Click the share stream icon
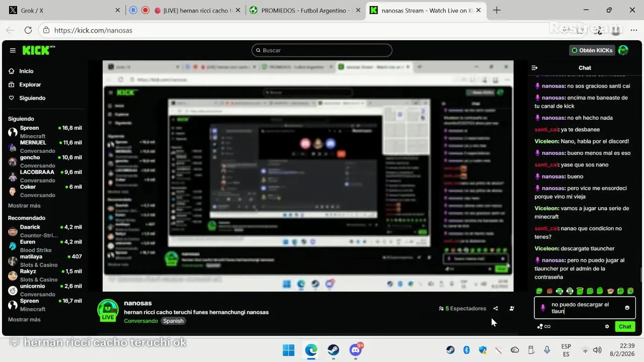The width and height of the screenshot is (644, 362). click(x=496, y=309)
